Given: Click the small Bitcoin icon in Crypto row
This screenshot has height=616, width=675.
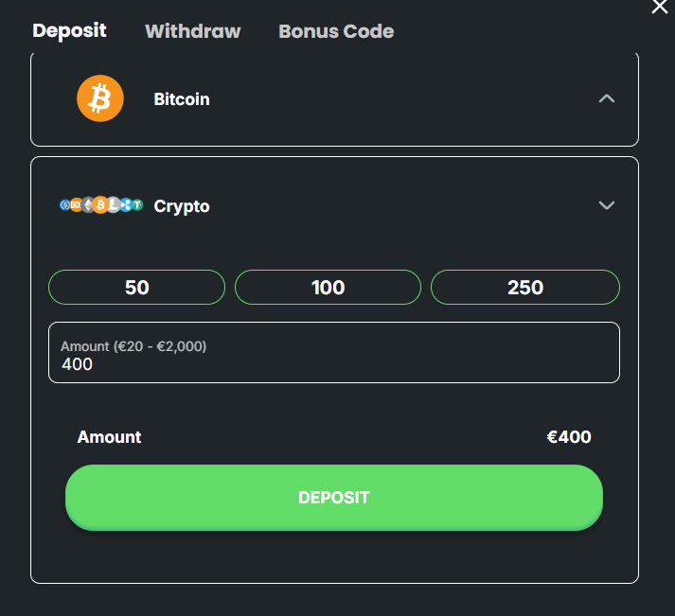Looking at the screenshot, I should (x=100, y=204).
